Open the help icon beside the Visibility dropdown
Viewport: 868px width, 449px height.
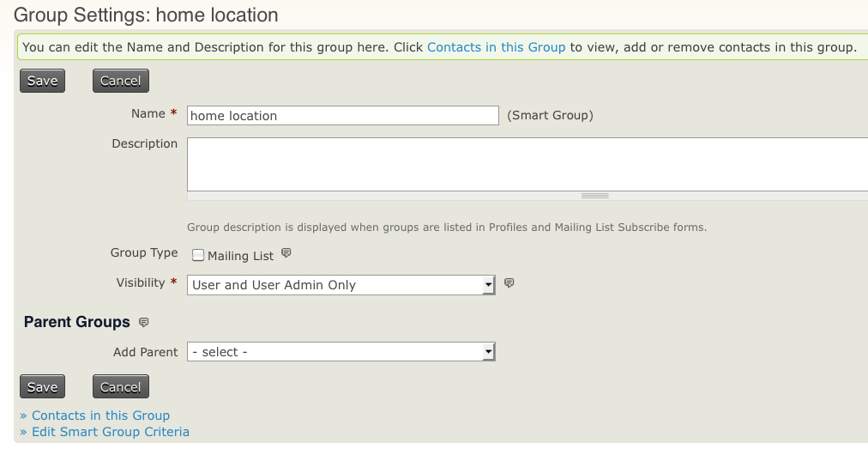point(509,283)
